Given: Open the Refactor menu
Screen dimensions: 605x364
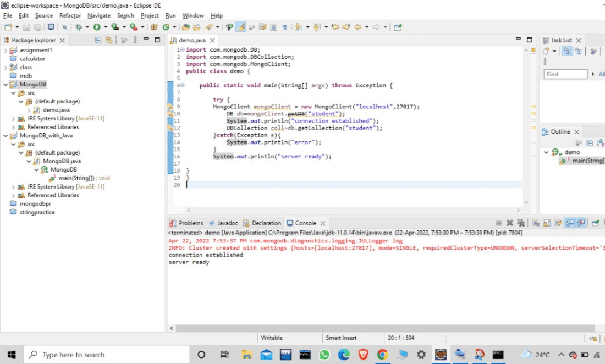Looking at the screenshot, I should pyautogui.click(x=70, y=16).
